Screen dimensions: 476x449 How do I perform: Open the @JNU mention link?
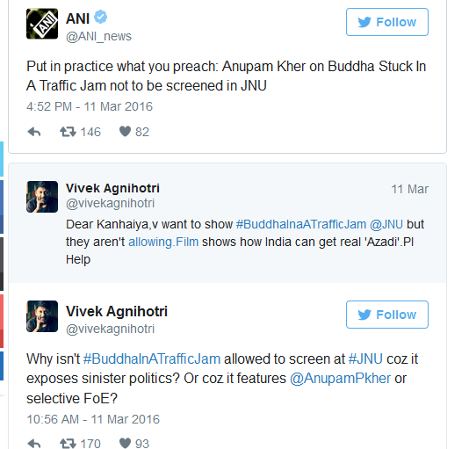(386, 224)
